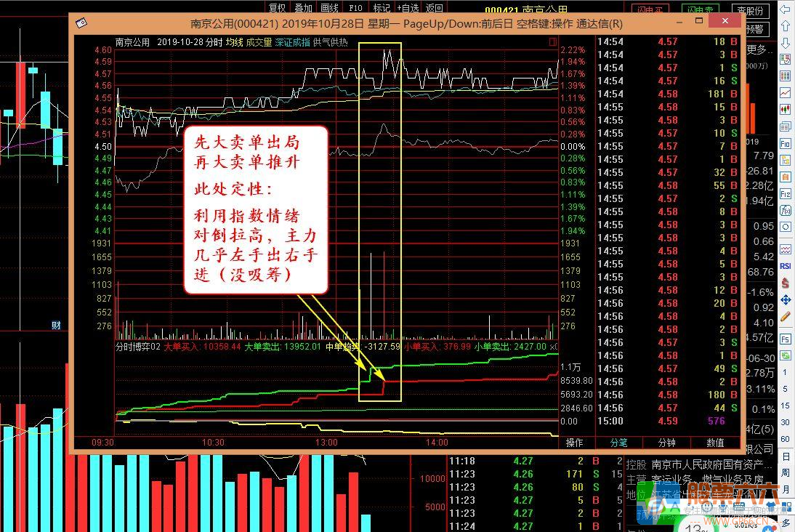Click +自选 to add to watchlist
This screenshot has width=795, height=532.
coord(408,7)
